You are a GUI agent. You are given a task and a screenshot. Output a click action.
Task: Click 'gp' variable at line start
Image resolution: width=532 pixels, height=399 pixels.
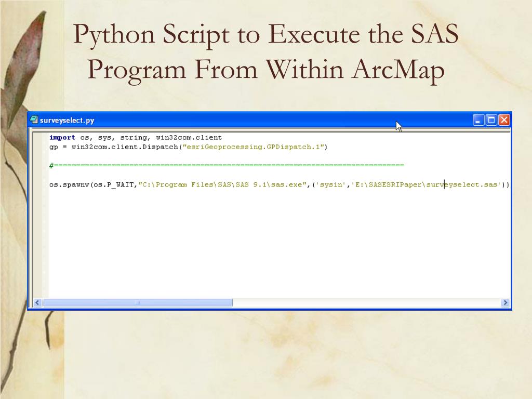pyautogui.click(x=54, y=147)
